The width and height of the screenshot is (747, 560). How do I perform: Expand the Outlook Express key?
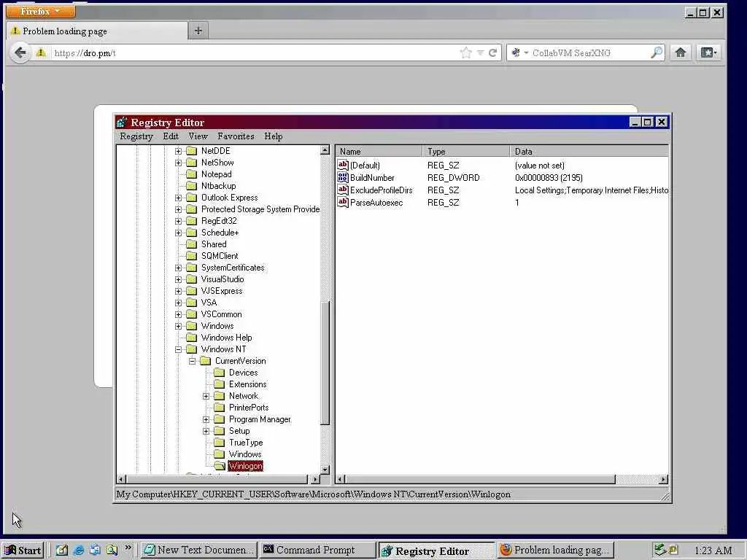point(178,198)
